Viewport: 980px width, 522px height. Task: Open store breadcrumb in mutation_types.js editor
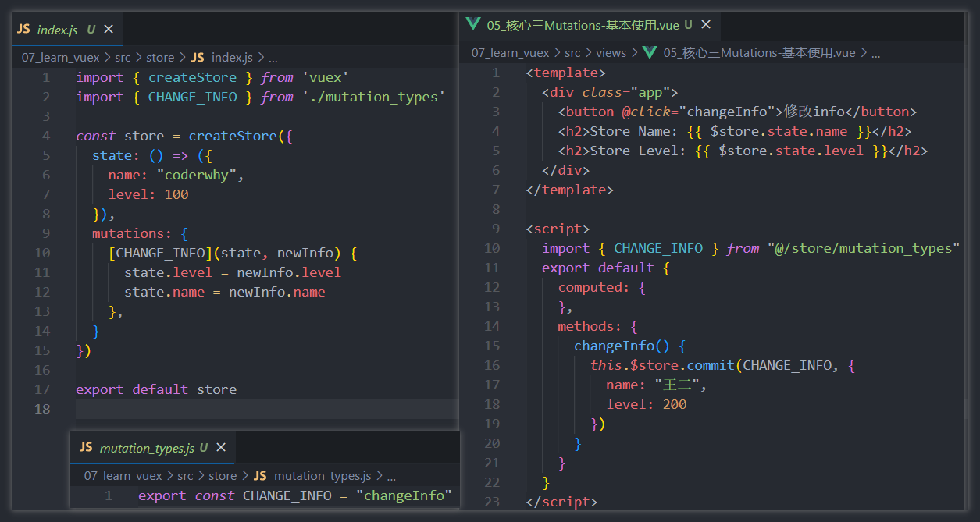pyautogui.click(x=223, y=476)
